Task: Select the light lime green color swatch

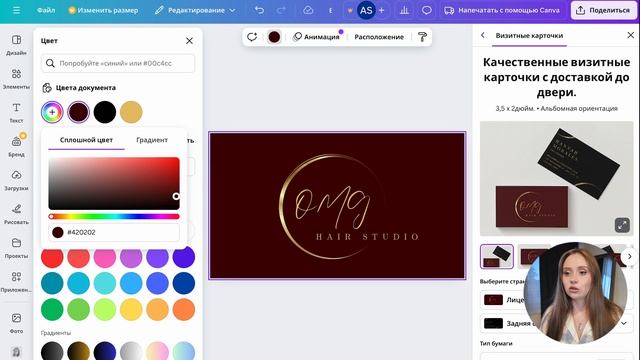Action: 105,309
